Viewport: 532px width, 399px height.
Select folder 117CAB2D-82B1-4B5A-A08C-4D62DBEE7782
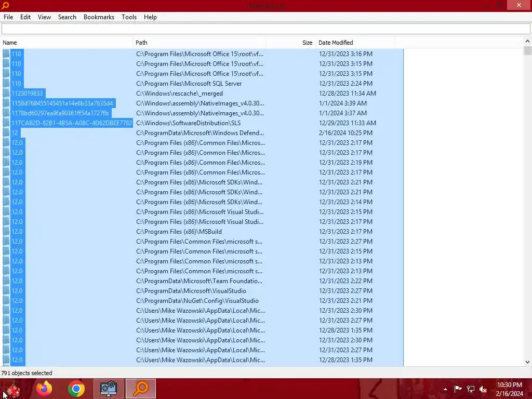[x=72, y=123]
